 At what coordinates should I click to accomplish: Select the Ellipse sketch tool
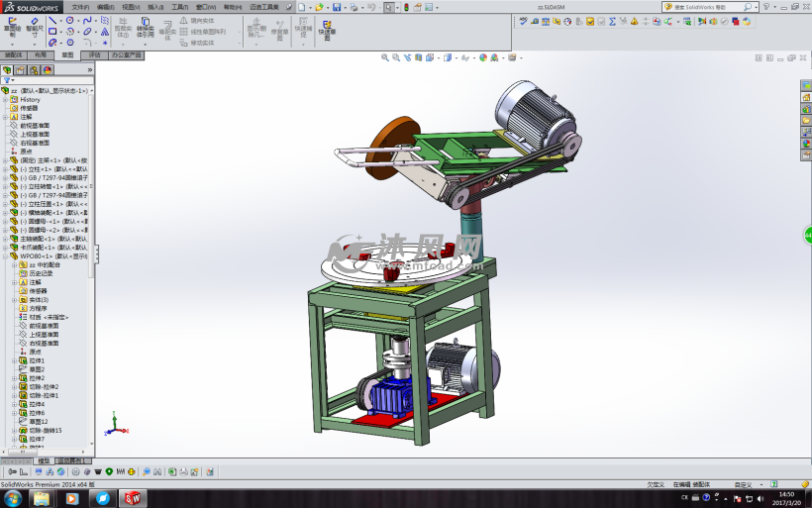(87, 32)
